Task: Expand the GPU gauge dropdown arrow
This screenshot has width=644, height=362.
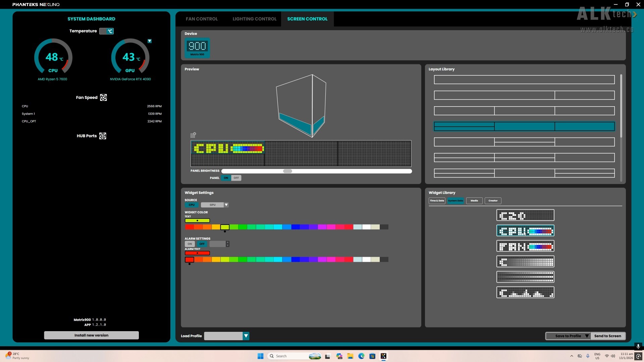Action: (x=150, y=41)
